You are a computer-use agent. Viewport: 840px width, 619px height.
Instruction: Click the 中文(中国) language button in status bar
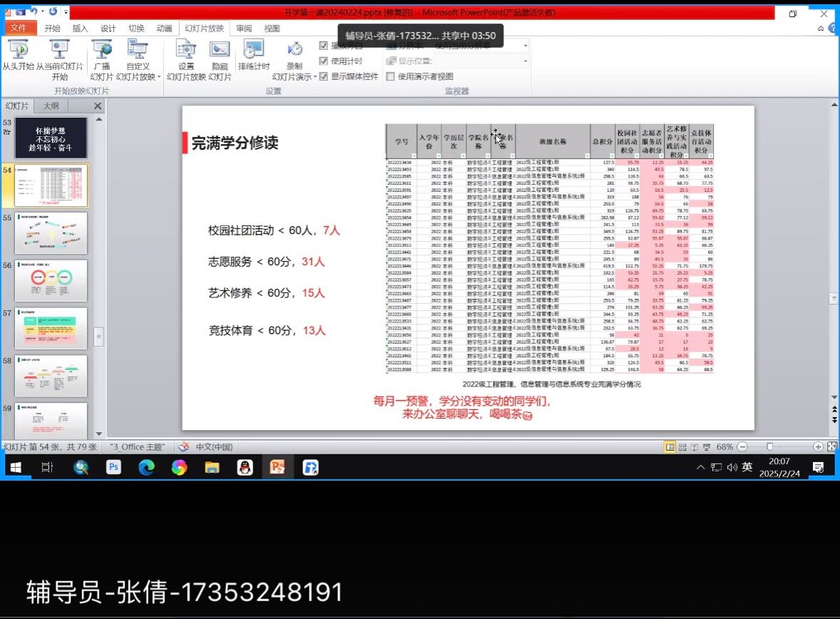[x=214, y=447]
